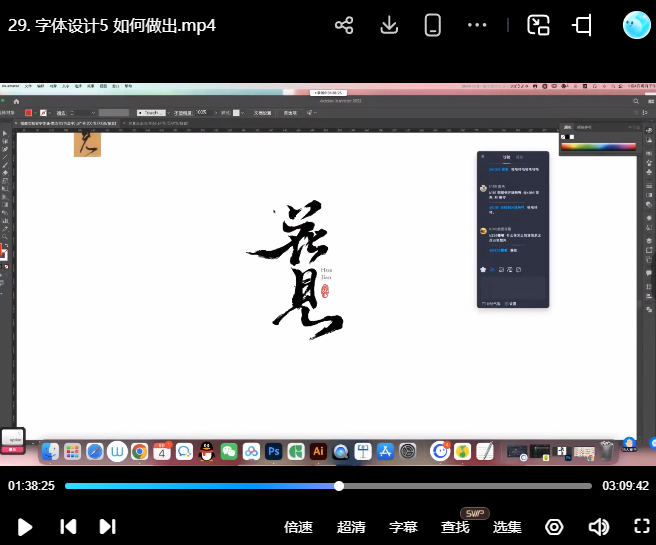Open the three-dots more options menu
Viewport: 656px width, 545px height.
pos(477,26)
